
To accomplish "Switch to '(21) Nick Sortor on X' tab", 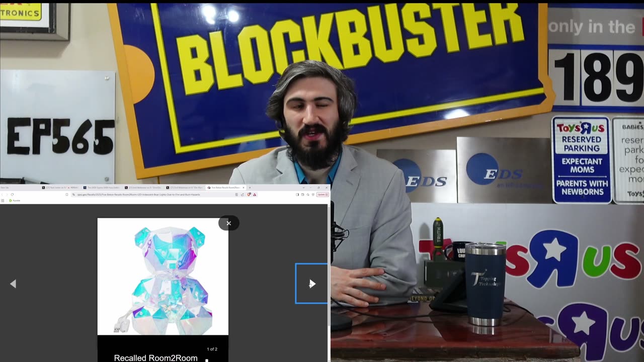I will [60, 188].
